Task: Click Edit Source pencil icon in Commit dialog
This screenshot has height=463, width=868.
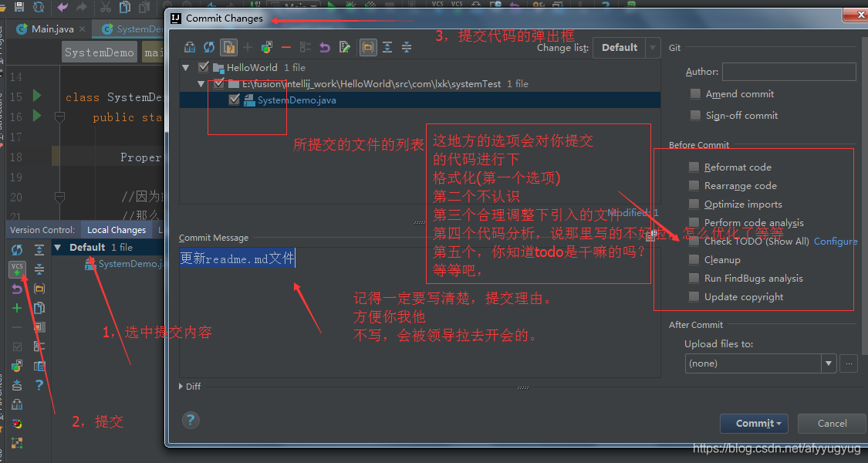Action: [x=345, y=47]
